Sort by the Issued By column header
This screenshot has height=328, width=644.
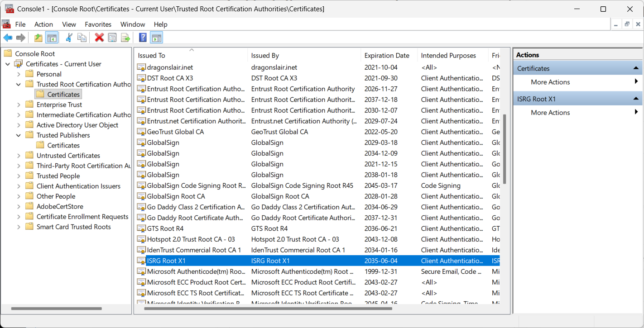tap(304, 55)
